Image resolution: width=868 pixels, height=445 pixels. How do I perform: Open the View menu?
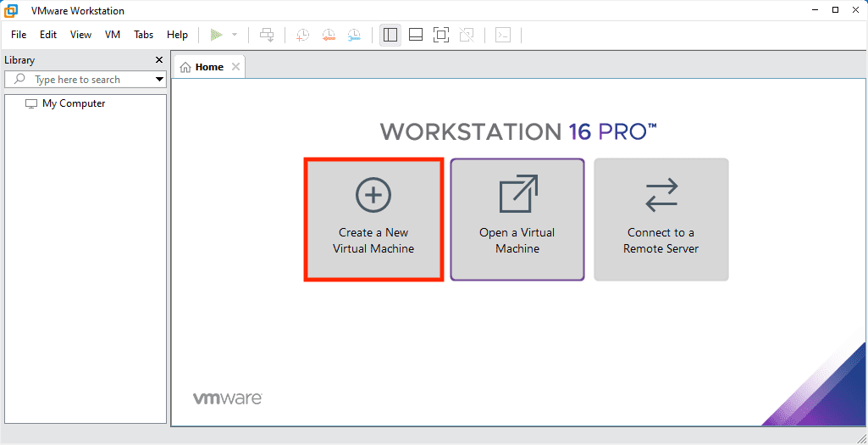pos(80,35)
